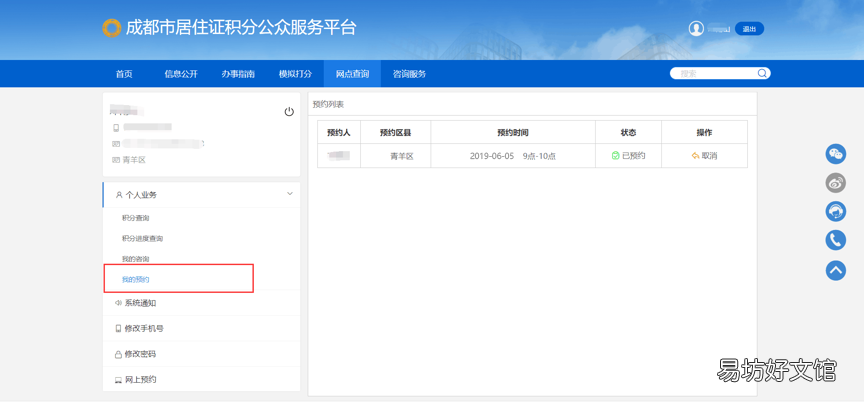Click the 2019-06-05 9点-10点 cell
This screenshot has height=402, width=864.
click(x=512, y=156)
